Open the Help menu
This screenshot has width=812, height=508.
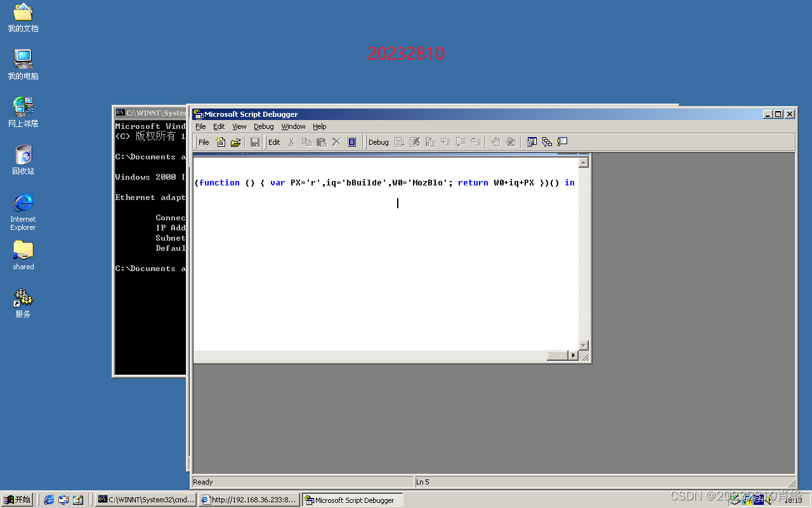tap(320, 126)
